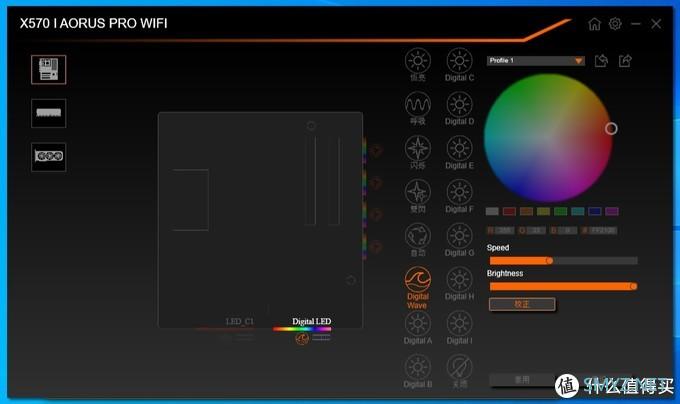Activate the Digital Wave effect
Viewport: 680px width, 404px height.
pyautogui.click(x=418, y=280)
